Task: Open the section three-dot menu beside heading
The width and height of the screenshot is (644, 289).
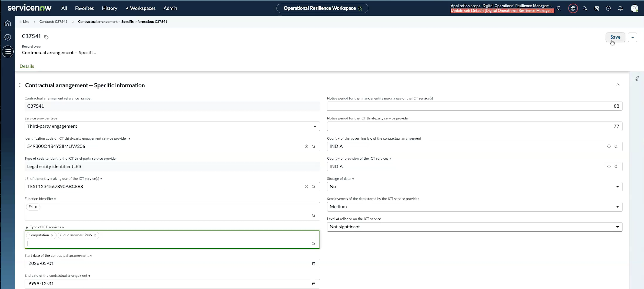Action: (20, 85)
